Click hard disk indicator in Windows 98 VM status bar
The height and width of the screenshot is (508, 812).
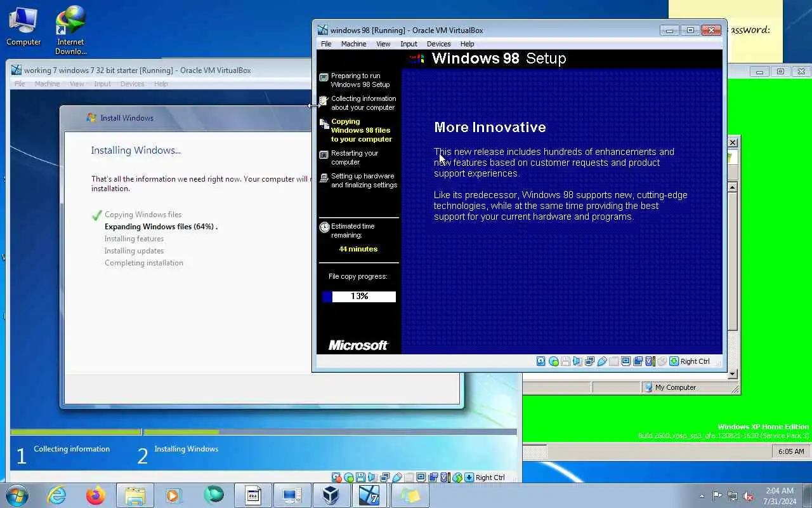click(540, 361)
